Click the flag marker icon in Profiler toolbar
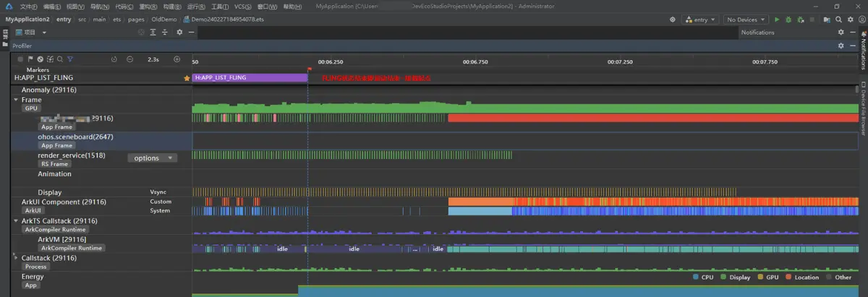Screen dimensions: 868x297 (x=30, y=59)
